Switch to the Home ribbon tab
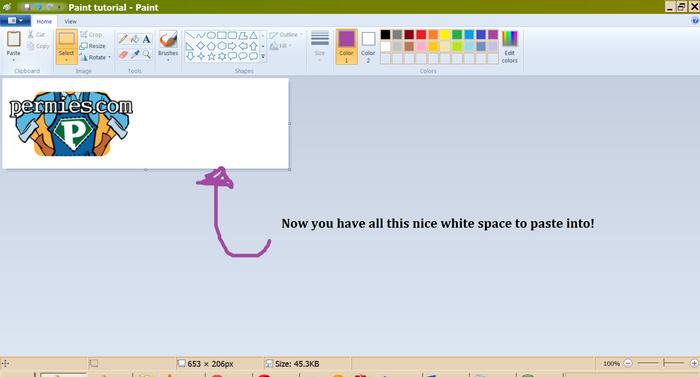Viewport: 700px width, 377px height. coord(44,21)
